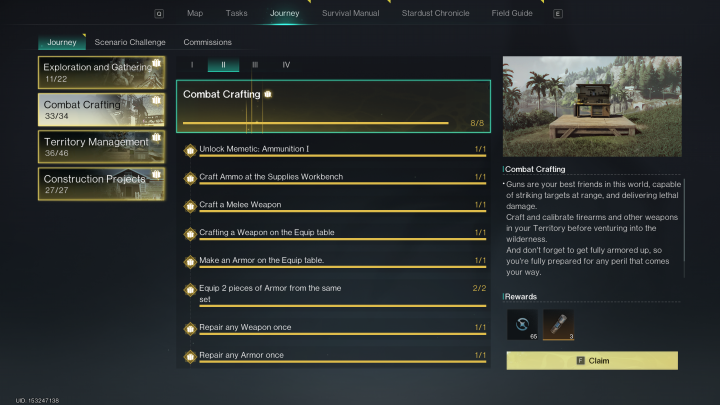Select stage I tab
The height and width of the screenshot is (405, 720).
tap(192, 65)
